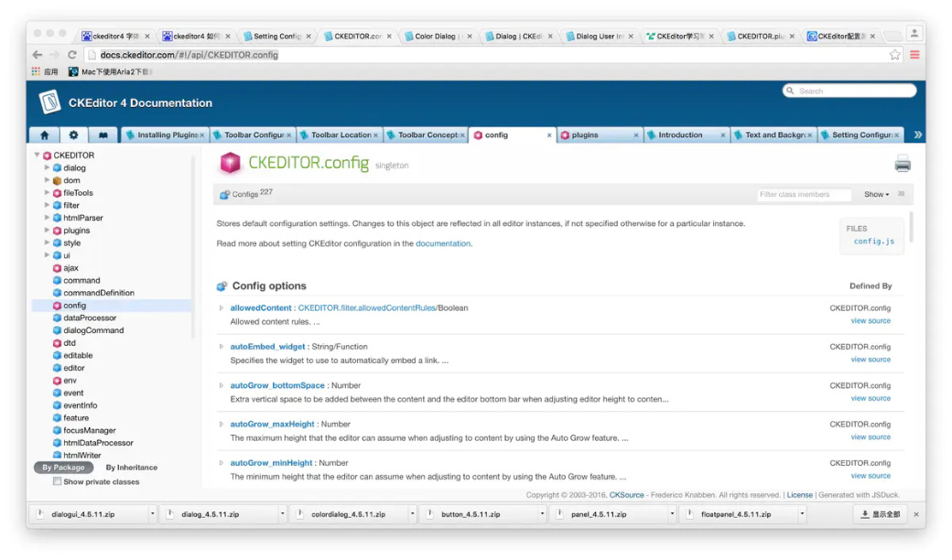
Task: Open the Show dropdown menu
Action: click(876, 194)
